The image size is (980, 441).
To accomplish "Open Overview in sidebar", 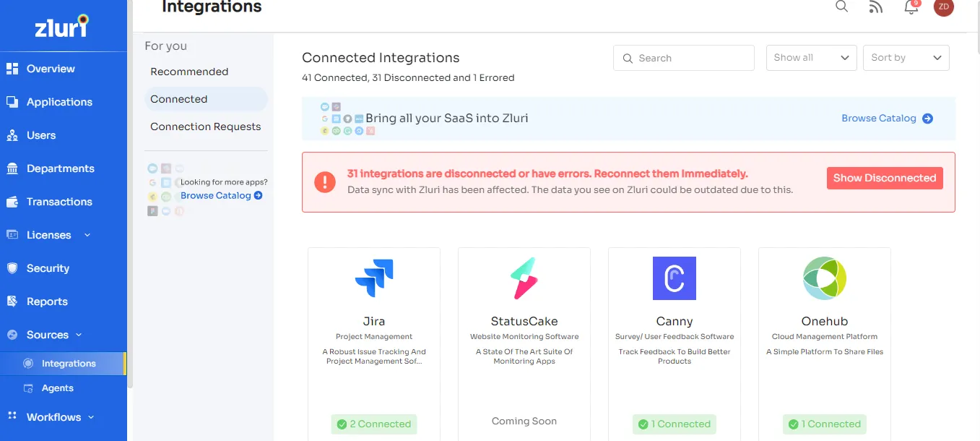I will [51, 69].
